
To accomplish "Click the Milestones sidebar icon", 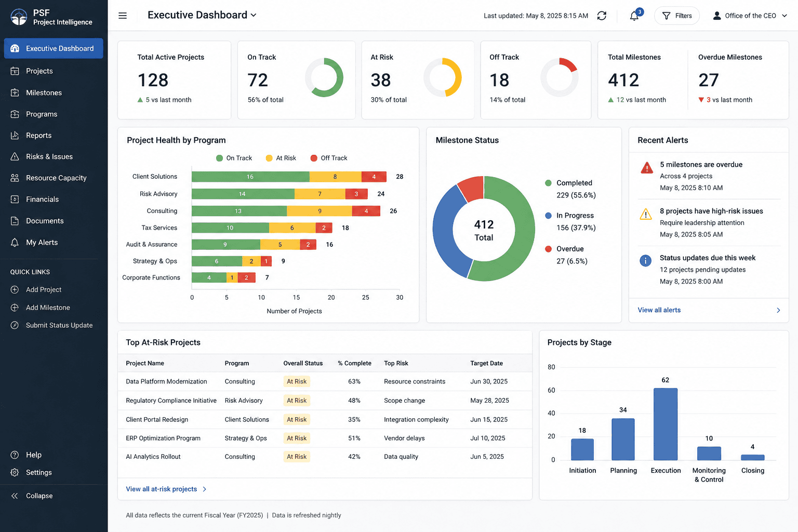I will coord(15,92).
